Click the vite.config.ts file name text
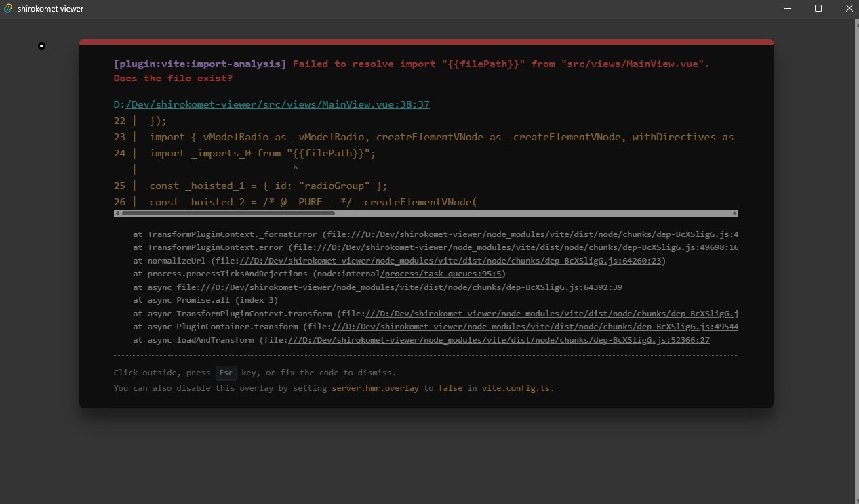 coord(516,389)
